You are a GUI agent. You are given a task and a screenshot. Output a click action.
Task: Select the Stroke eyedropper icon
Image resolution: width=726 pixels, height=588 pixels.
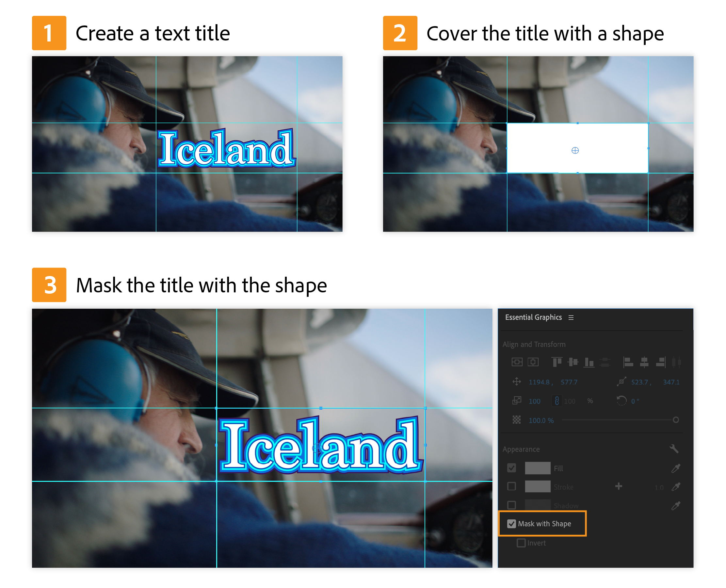click(676, 487)
